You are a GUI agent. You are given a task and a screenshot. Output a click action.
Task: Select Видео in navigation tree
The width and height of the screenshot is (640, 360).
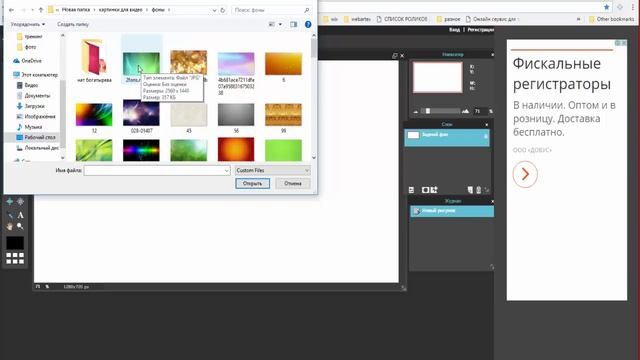[x=27, y=85]
